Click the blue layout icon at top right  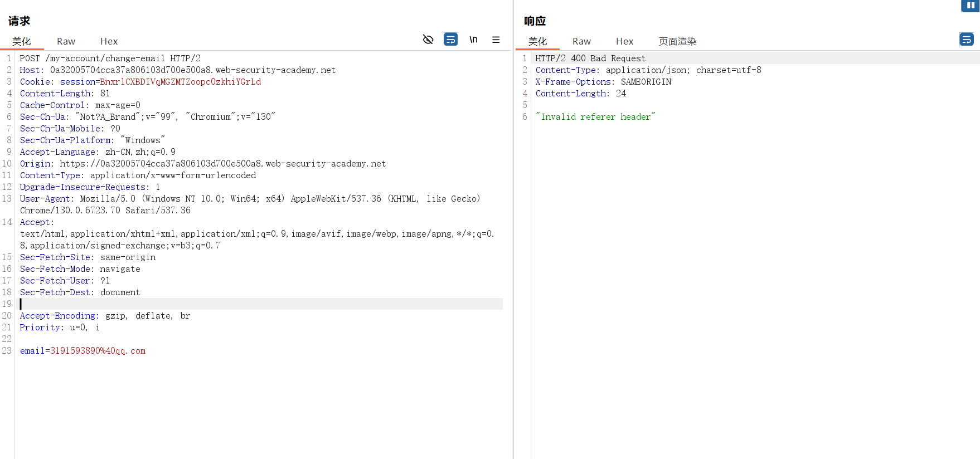[x=970, y=6]
